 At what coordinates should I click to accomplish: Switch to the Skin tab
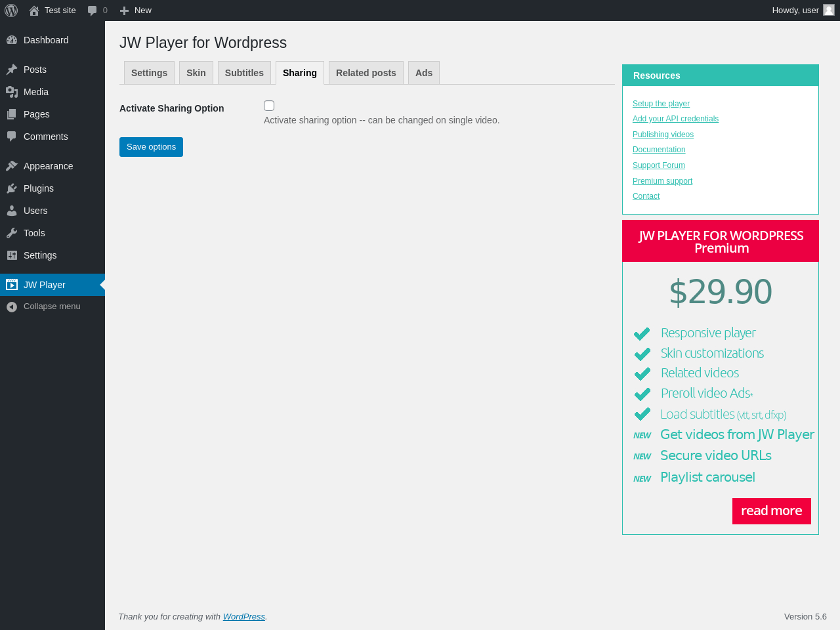[196, 73]
